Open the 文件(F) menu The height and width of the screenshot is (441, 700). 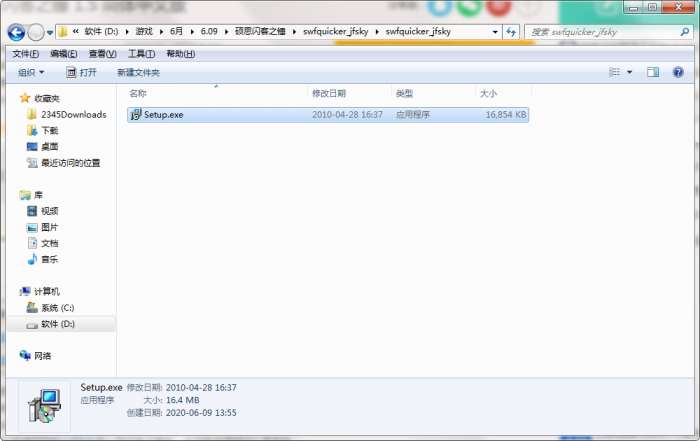click(x=25, y=54)
